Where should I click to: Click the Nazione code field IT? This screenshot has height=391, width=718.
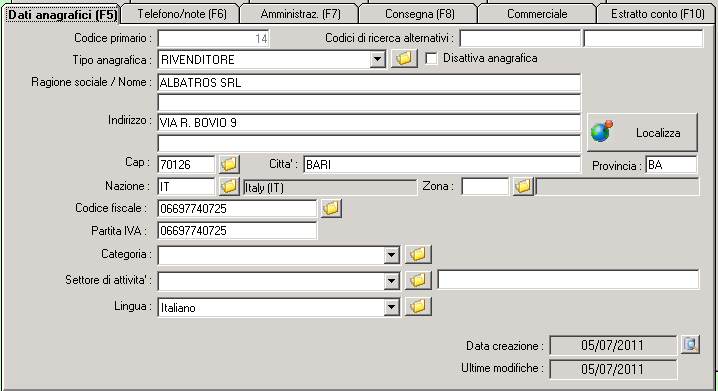186,187
